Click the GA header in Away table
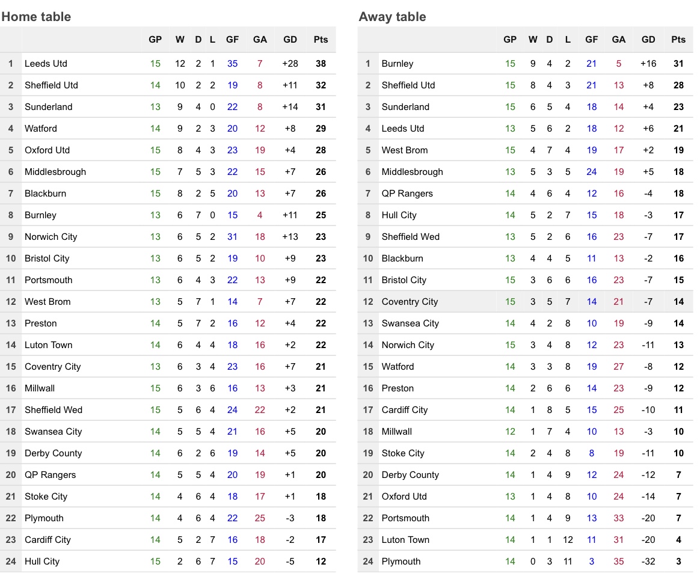The image size is (700, 588). tap(619, 40)
